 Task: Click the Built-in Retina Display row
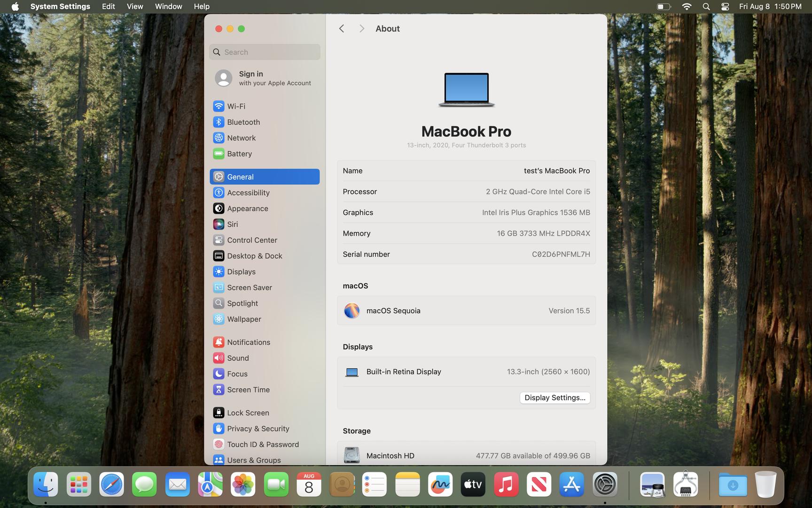point(466,372)
